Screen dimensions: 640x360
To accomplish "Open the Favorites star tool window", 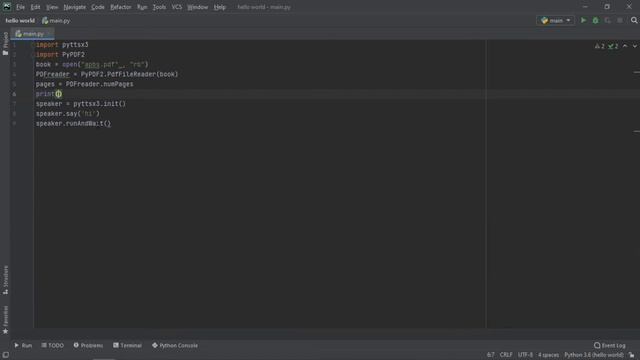I will [5, 320].
